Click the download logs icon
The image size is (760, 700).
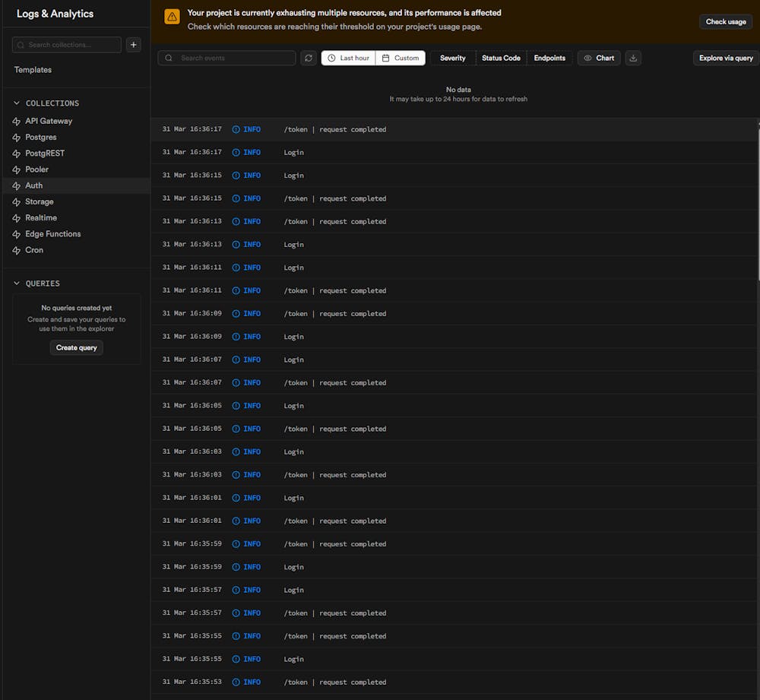tap(633, 58)
